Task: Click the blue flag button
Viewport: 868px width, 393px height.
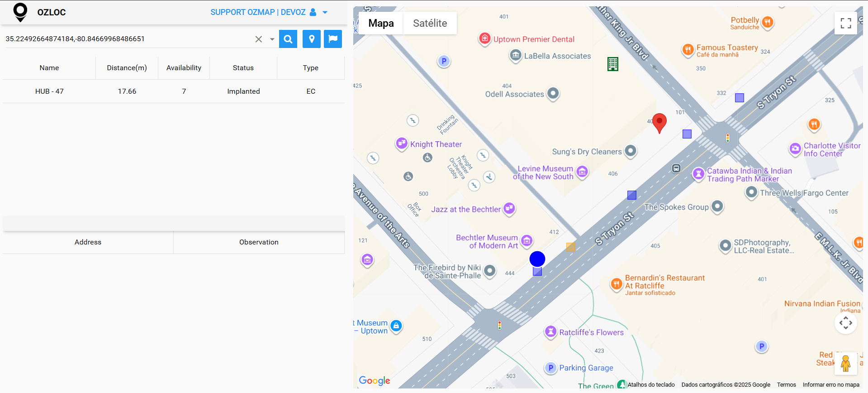Action: 333,39
